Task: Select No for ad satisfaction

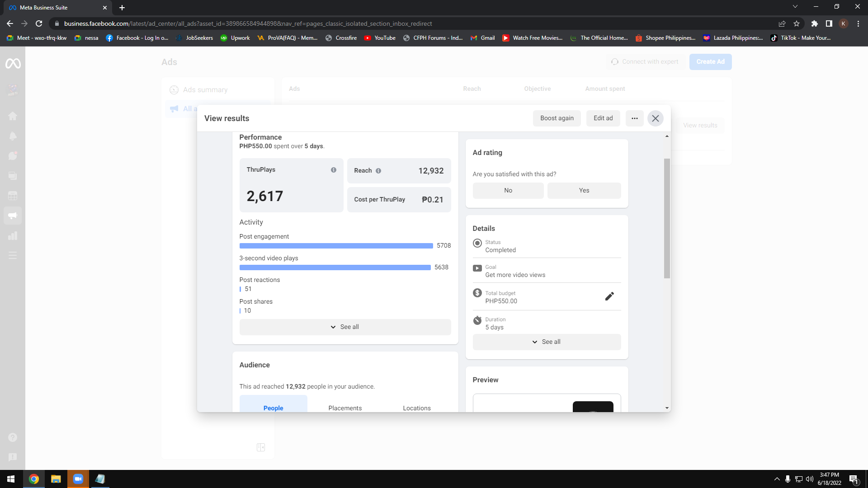Action: [508, 191]
